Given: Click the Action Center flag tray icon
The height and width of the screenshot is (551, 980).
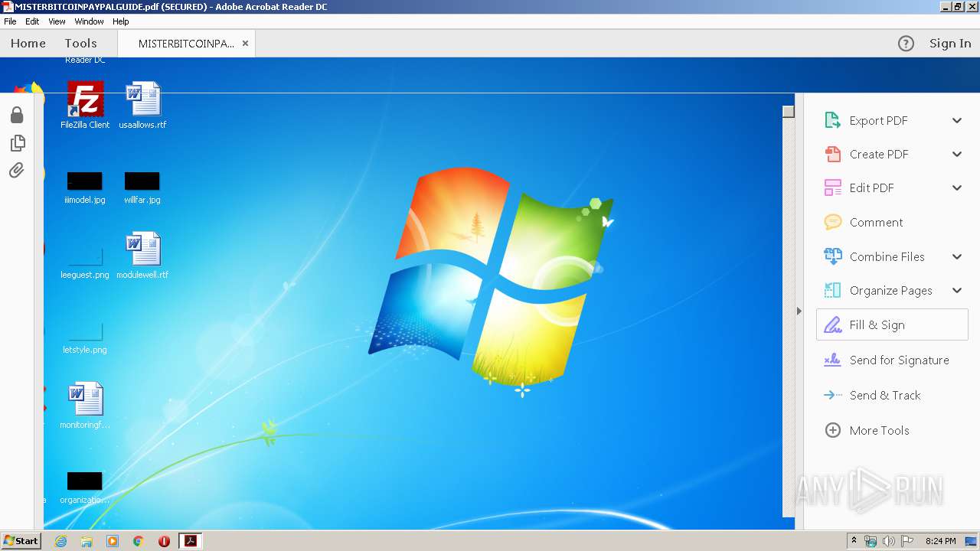Looking at the screenshot, I should click(x=907, y=541).
